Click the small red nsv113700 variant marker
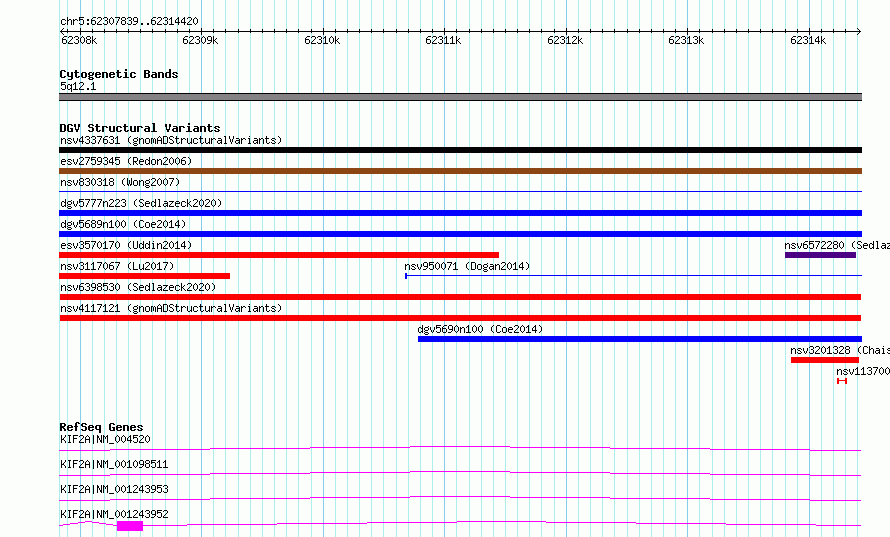Image resolution: width=890 pixels, height=537 pixels. pyautogui.click(x=842, y=381)
